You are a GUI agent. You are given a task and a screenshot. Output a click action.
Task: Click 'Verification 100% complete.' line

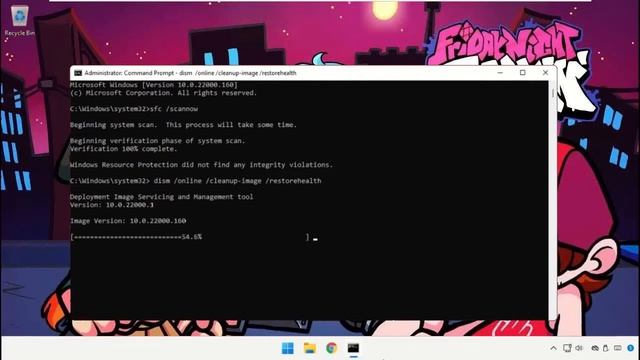pyautogui.click(x=124, y=149)
